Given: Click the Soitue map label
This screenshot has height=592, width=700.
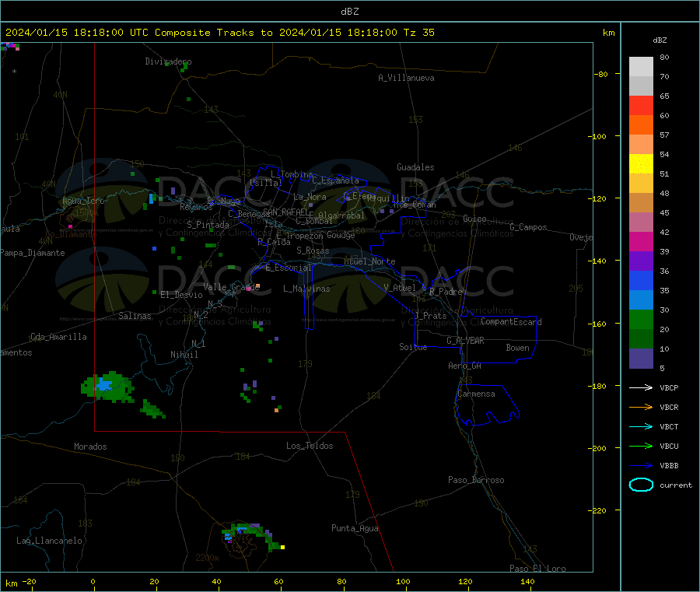Looking at the screenshot, I should coord(413,347).
